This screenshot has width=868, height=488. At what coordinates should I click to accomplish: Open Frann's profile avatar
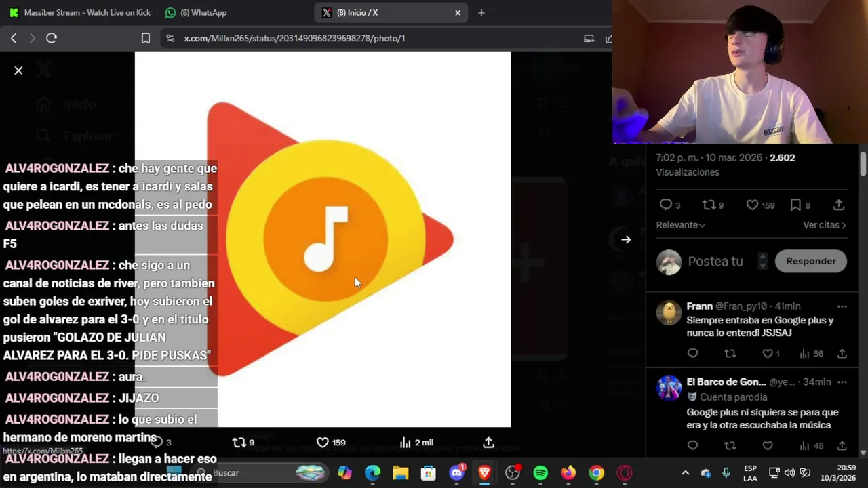(x=669, y=312)
